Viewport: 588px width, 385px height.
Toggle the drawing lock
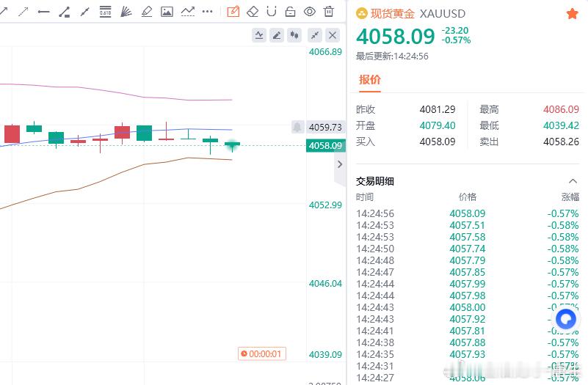coord(290,12)
